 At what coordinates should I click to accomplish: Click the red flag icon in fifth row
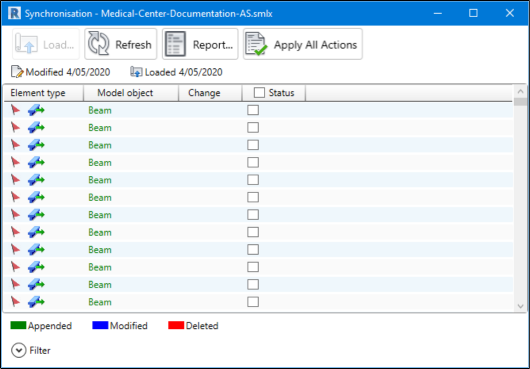pos(15,180)
